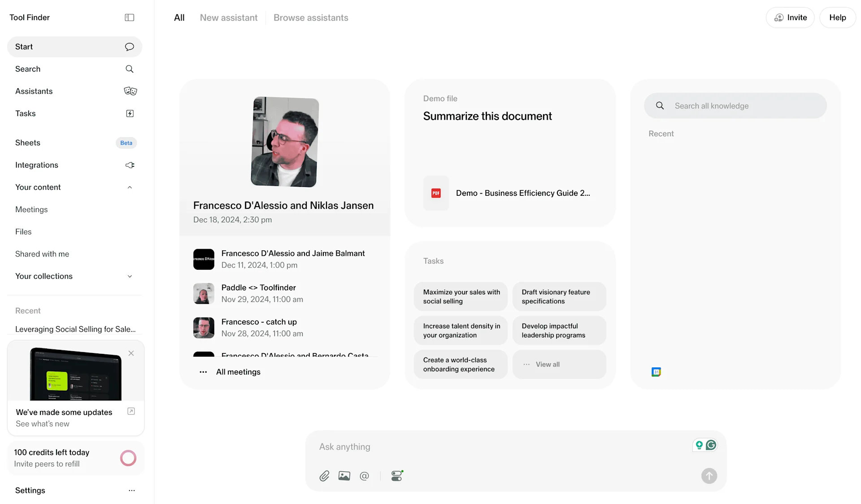Click the credits usage progress ring
861x504 pixels.
128,458
